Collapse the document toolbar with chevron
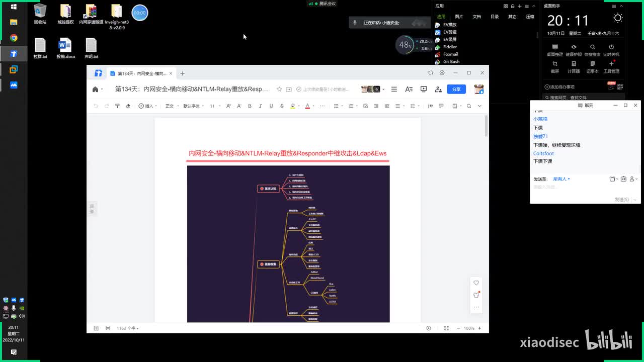Image resolution: width=644 pixels, height=362 pixels. (479, 106)
